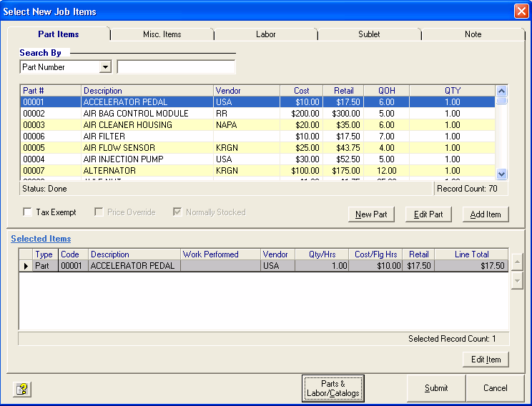Click the row indicator for ACCELERATOR PEDAL
Image resolution: width=532 pixels, height=406 pixels.
click(x=26, y=266)
